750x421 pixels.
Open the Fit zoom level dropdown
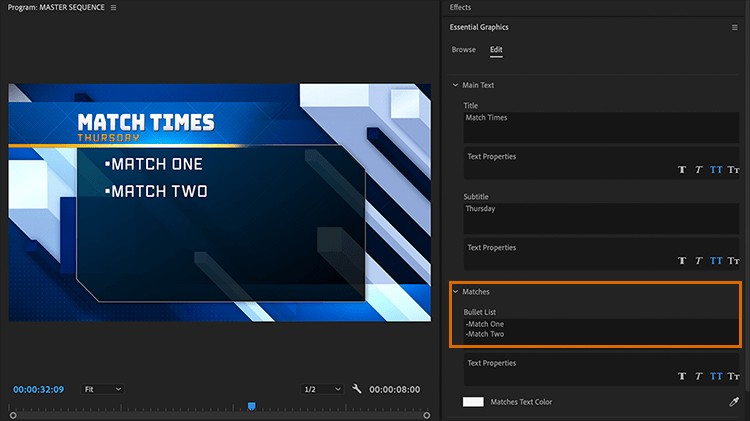click(102, 389)
